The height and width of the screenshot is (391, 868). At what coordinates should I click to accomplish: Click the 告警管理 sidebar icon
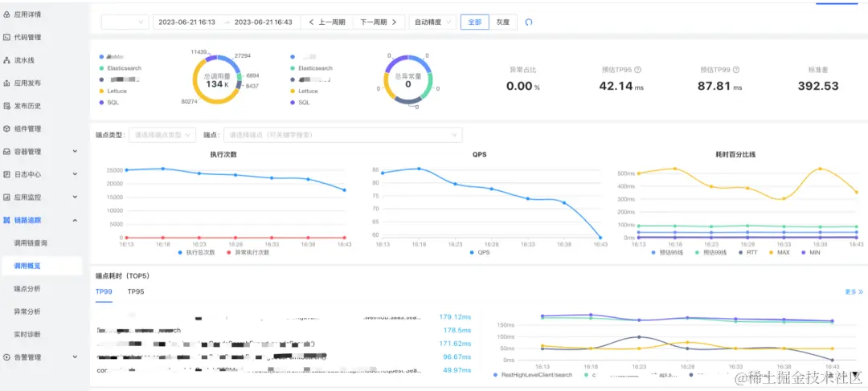pos(6,357)
